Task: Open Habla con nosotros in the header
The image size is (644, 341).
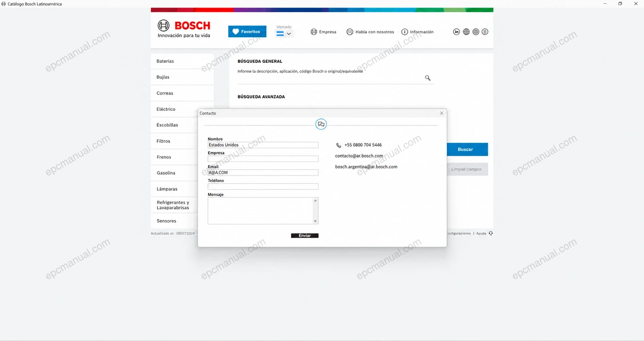Action: [x=370, y=32]
